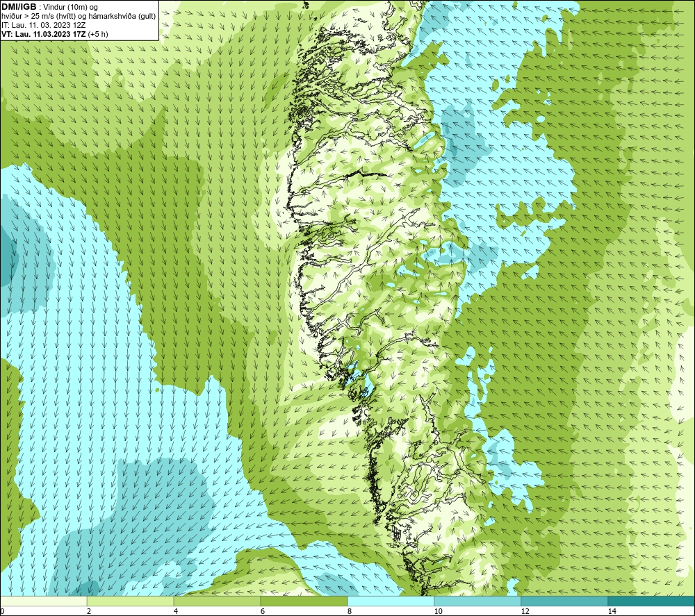This screenshot has height=616, width=695.
Task: Click the "DMI/IGB : Vindur (10m) og" title line
Action: click(x=49, y=7)
